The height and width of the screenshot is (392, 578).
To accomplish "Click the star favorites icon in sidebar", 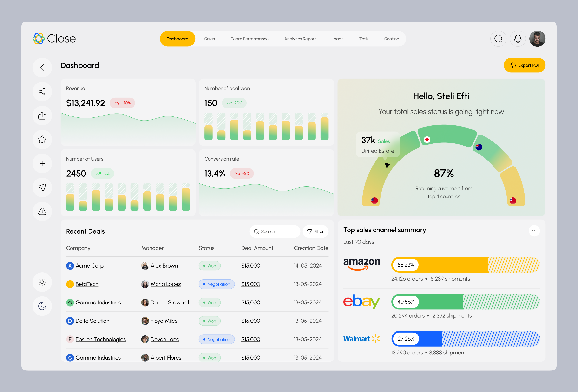I will point(42,139).
